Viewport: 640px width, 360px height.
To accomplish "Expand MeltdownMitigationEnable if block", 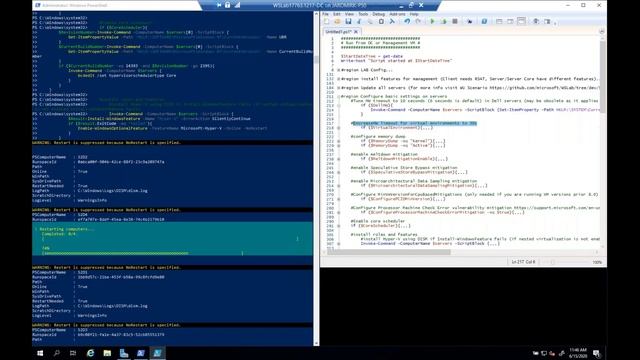I will click(x=338, y=159).
